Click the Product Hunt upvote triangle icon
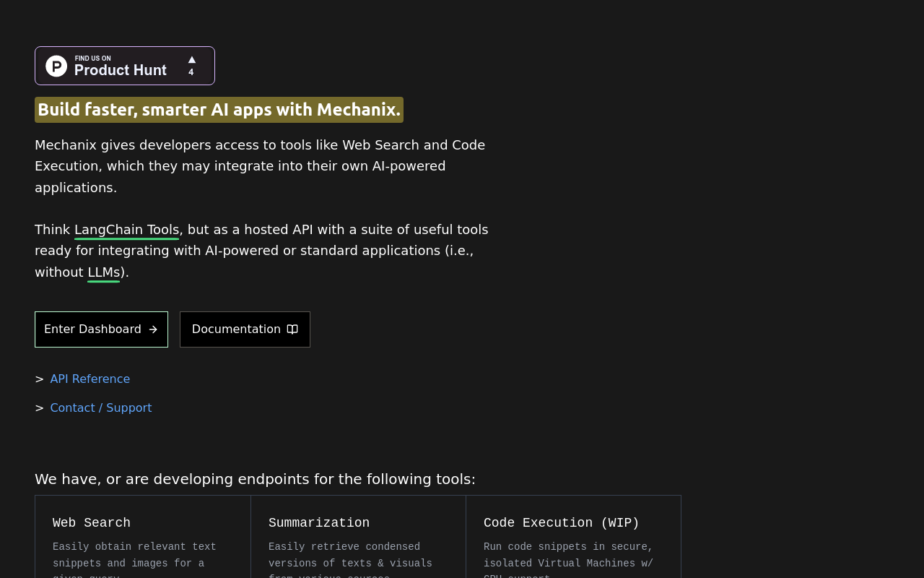This screenshot has height=578, width=924. coord(191,60)
